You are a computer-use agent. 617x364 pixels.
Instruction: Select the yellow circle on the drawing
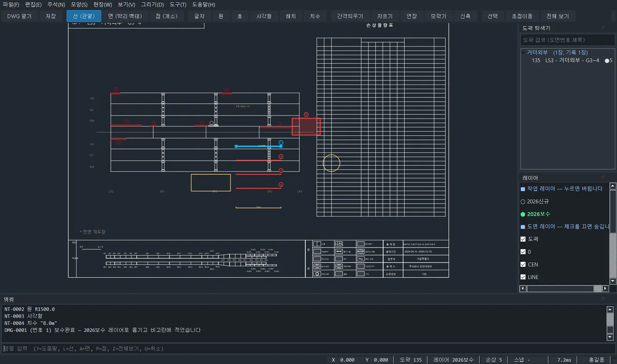(331, 163)
